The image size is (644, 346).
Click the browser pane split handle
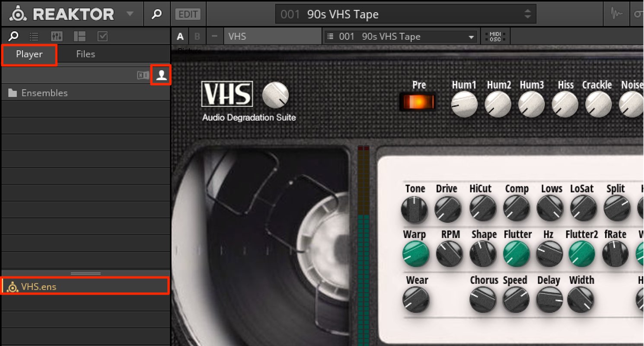[x=86, y=273]
